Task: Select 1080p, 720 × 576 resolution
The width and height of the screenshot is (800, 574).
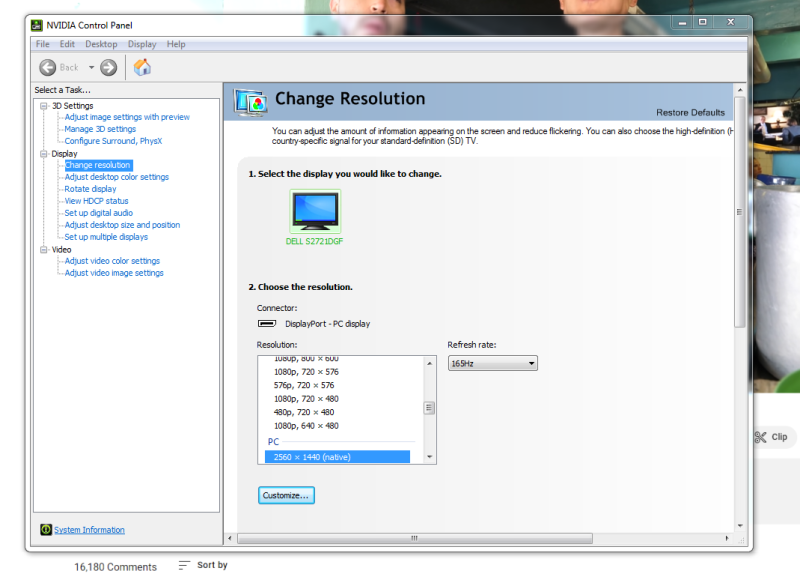Action: click(304, 372)
